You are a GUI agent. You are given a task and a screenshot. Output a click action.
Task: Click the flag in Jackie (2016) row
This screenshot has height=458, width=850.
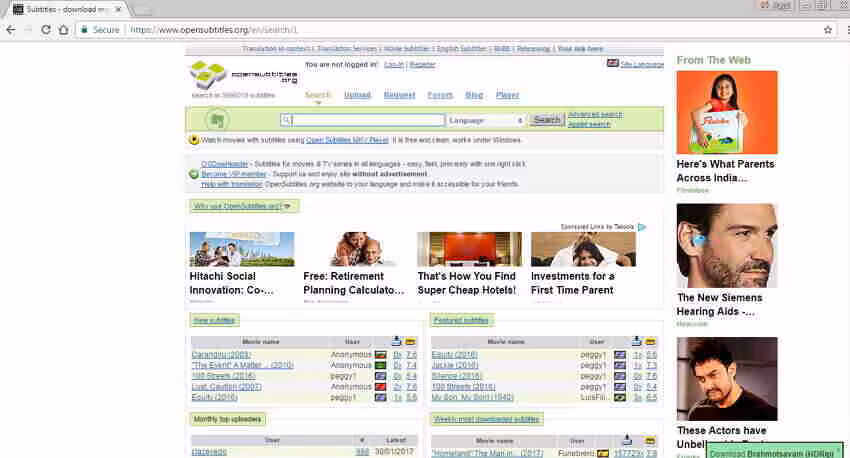620,365
